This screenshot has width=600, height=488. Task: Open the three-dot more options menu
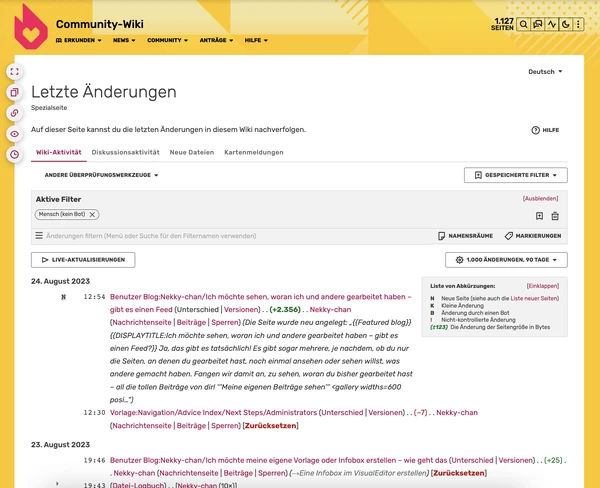[578, 24]
